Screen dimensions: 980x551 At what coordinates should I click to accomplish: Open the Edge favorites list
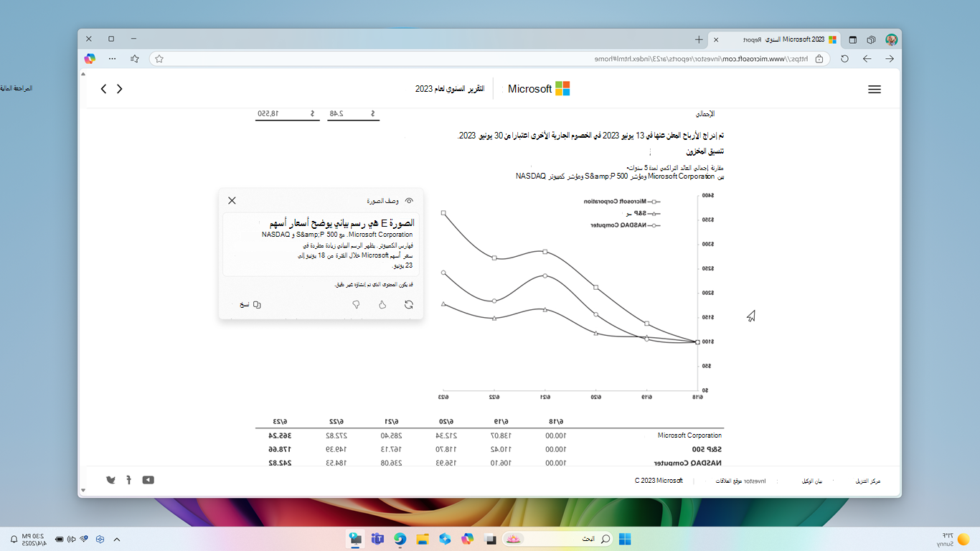click(x=135, y=59)
